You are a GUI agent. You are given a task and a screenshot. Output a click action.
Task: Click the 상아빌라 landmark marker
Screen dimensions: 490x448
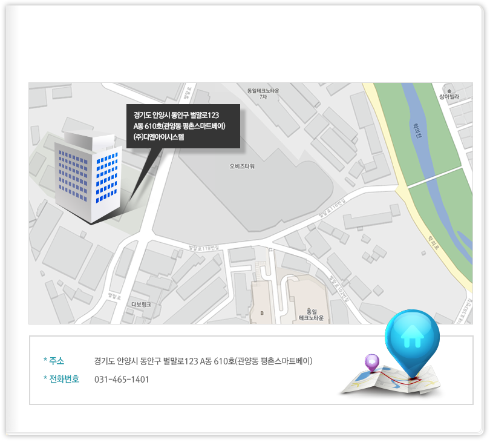pos(449,94)
